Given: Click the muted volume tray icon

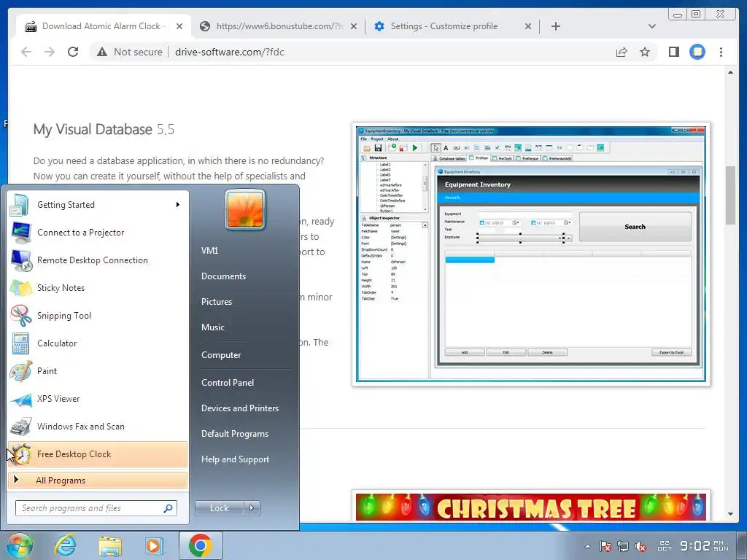Looking at the screenshot, I should pos(640,546).
